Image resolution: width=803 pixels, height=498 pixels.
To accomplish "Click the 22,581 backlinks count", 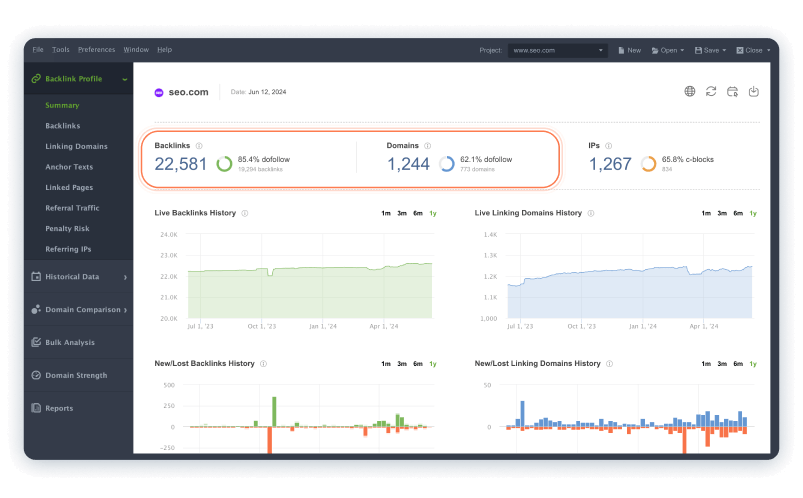I will (x=181, y=164).
